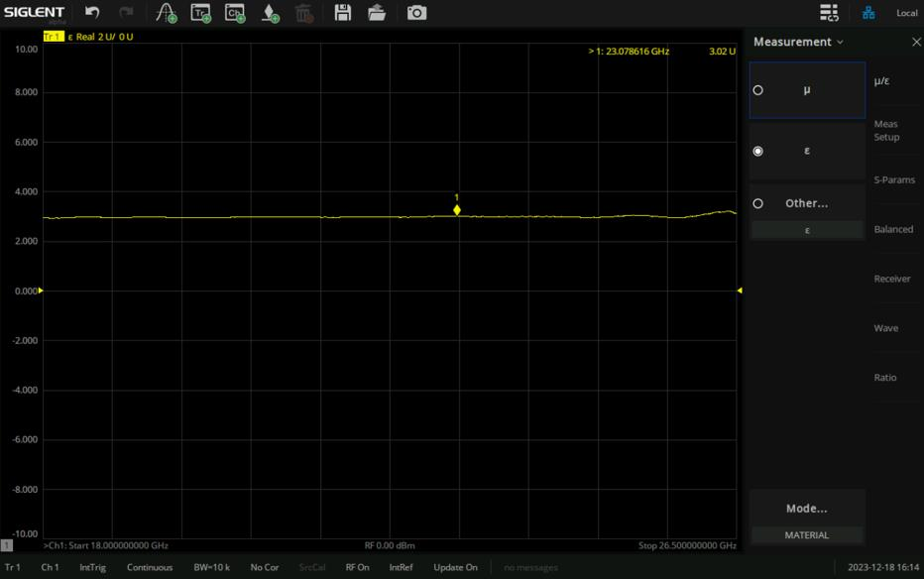Image resolution: width=924 pixels, height=579 pixels.
Task: Click the floppy disk save icon
Action: (343, 13)
